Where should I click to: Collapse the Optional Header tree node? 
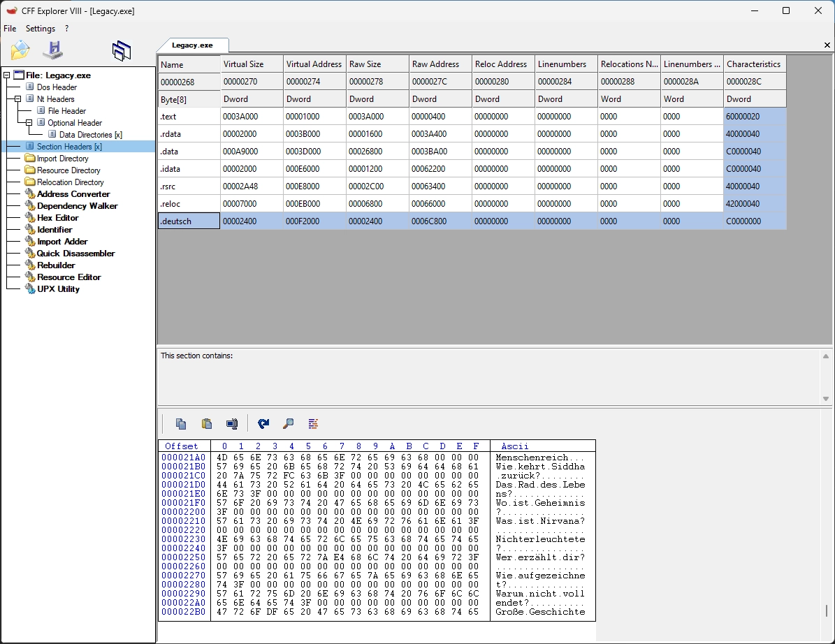[29, 122]
